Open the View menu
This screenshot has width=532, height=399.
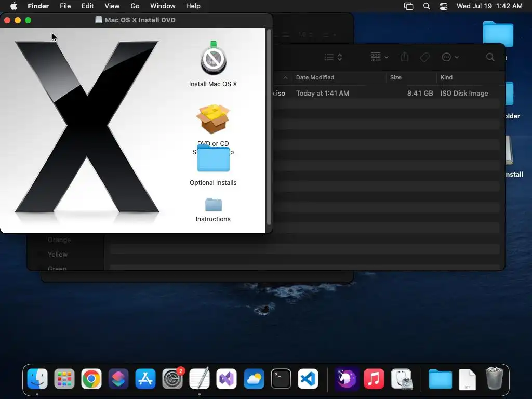point(112,6)
